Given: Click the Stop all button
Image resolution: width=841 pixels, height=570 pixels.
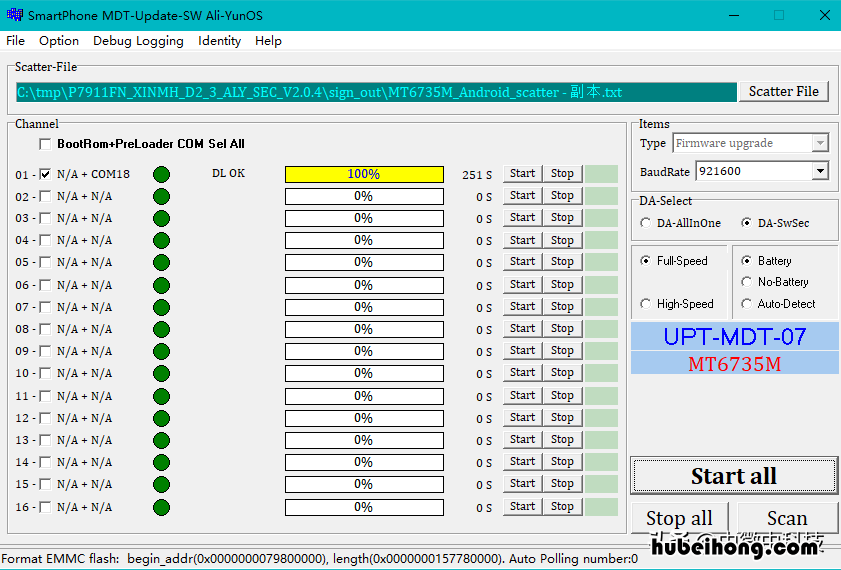Looking at the screenshot, I should (x=679, y=518).
